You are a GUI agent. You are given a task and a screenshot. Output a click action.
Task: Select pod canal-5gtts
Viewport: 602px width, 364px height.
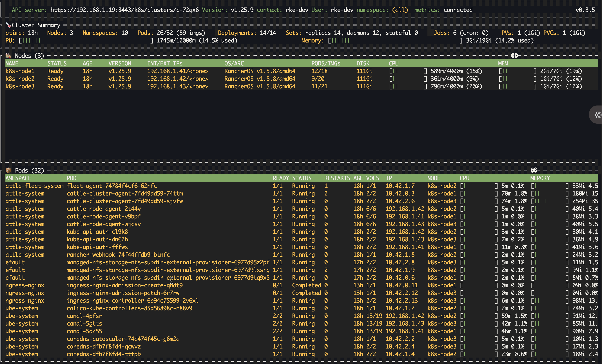coord(84,324)
